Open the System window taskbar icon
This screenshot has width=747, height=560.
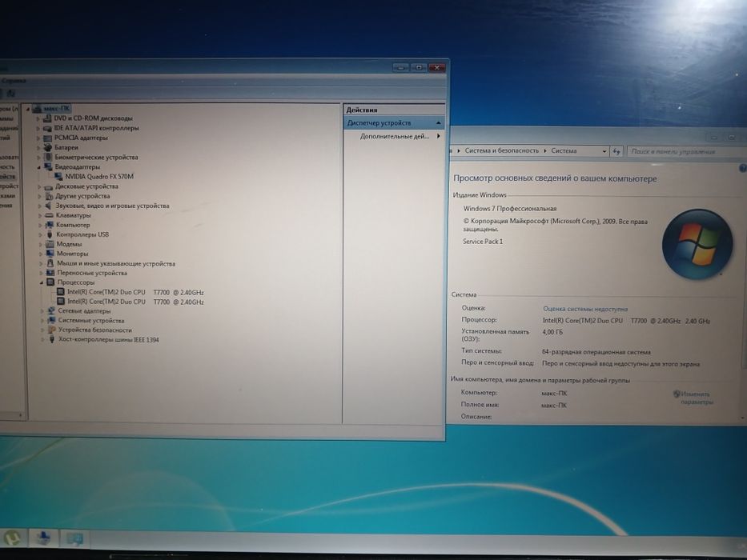point(74,538)
